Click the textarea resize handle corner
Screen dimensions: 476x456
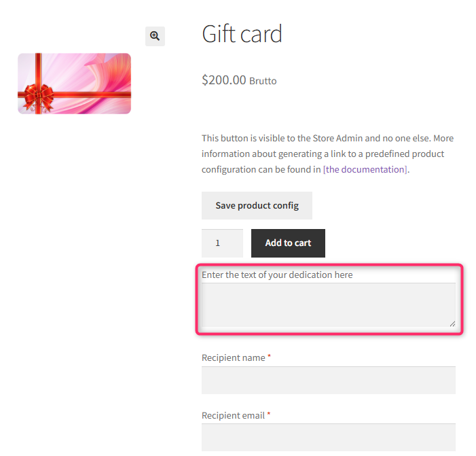452,324
